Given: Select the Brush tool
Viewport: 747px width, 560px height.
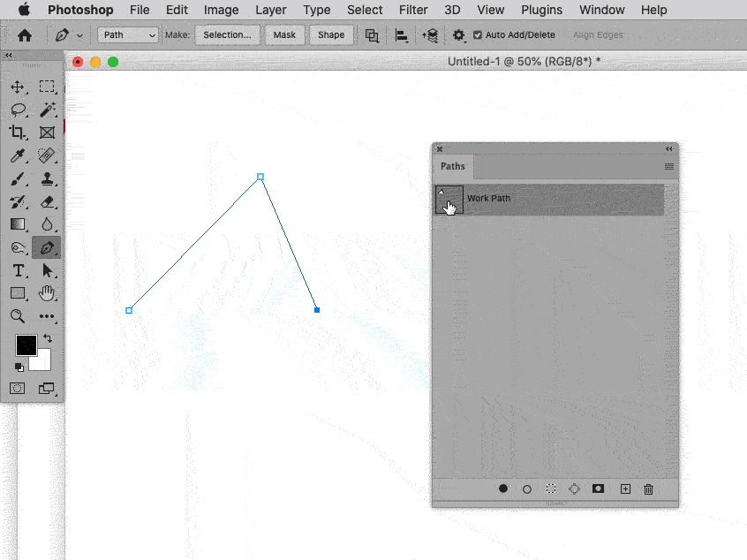Looking at the screenshot, I should (18, 178).
